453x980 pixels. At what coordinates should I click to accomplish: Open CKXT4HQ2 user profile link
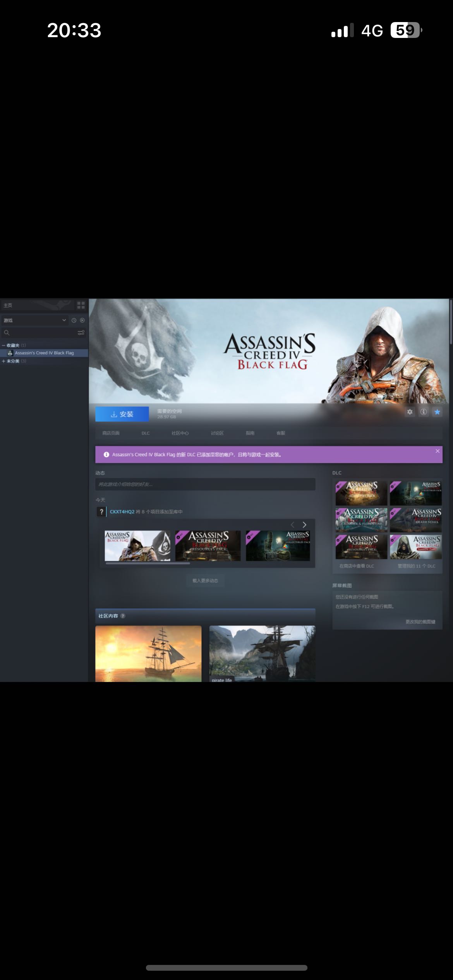[x=122, y=512]
